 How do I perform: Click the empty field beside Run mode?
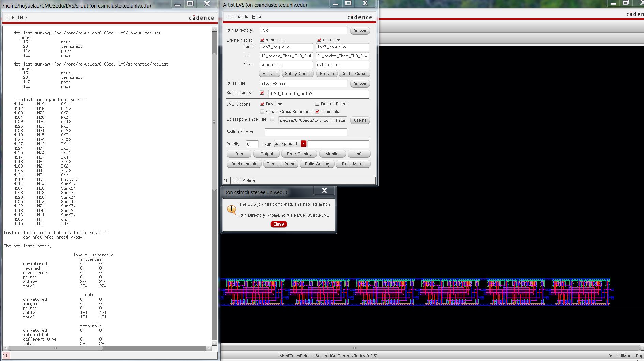[338, 144]
